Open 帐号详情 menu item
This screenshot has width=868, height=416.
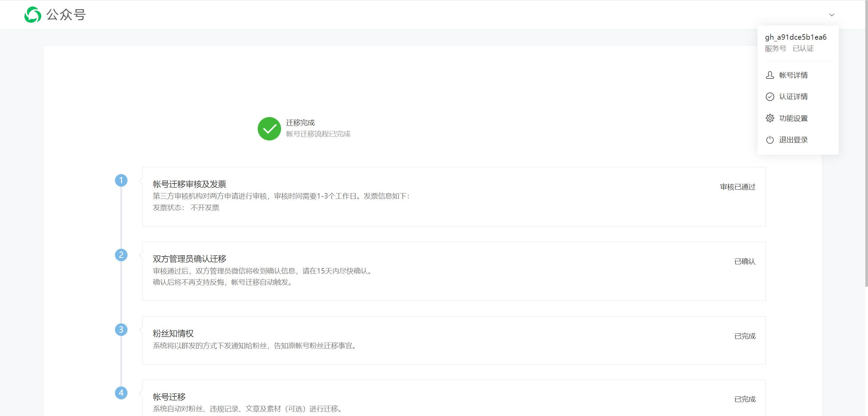(793, 75)
